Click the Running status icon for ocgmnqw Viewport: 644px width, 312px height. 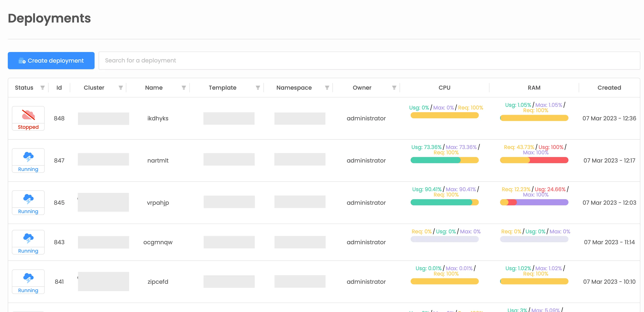pos(28,242)
